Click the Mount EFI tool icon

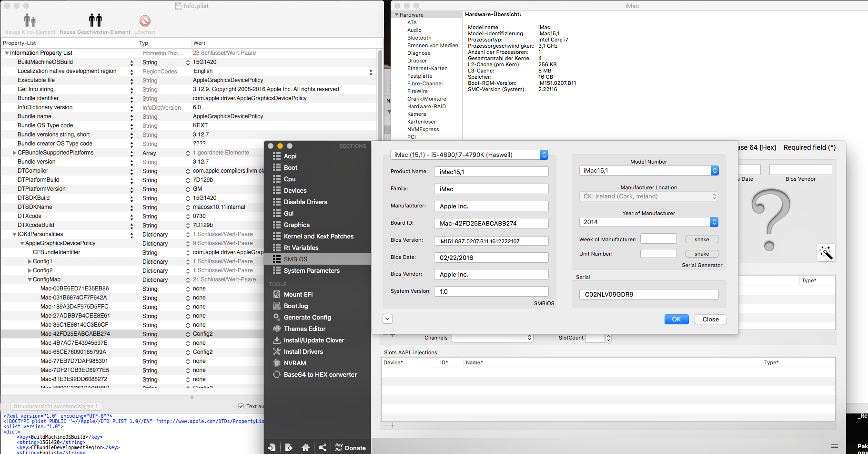(x=276, y=294)
